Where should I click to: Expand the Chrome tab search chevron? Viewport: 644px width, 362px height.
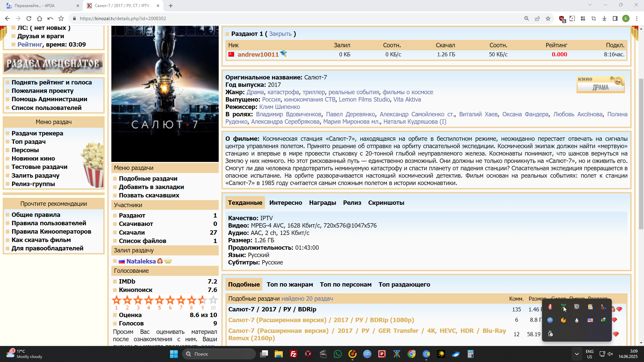pos(590,5)
